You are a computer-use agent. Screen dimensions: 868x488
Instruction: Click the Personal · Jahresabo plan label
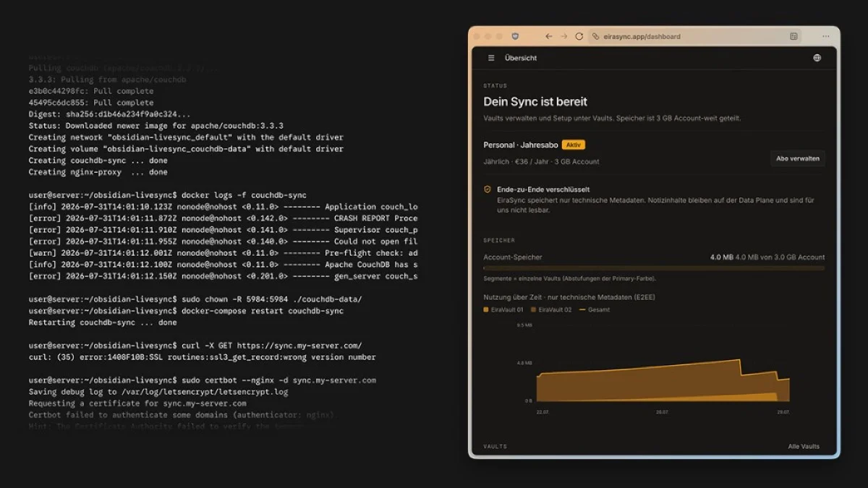pyautogui.click(x=521, y=145)
